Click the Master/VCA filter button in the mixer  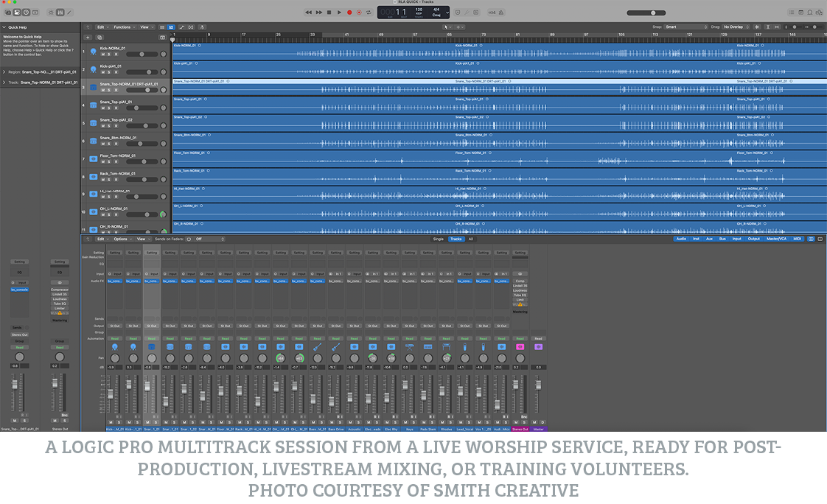[x=776, y=239]
